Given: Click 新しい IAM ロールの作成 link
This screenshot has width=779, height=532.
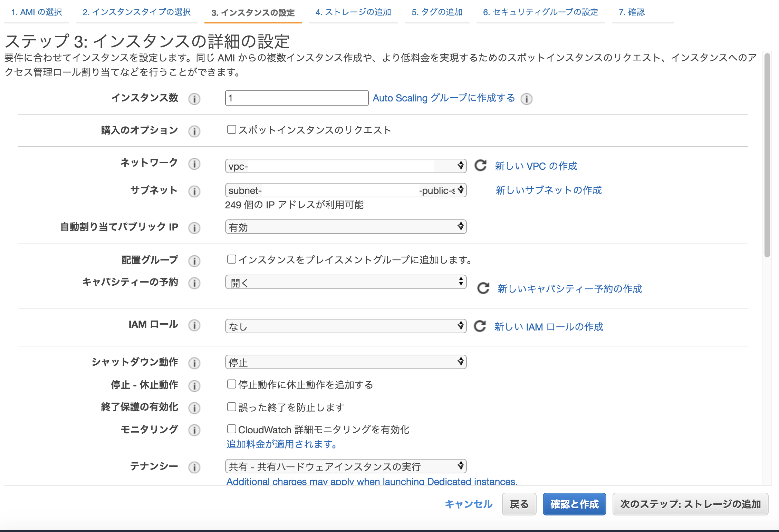Looking at the screenshot, I should [x=549, y=327].
